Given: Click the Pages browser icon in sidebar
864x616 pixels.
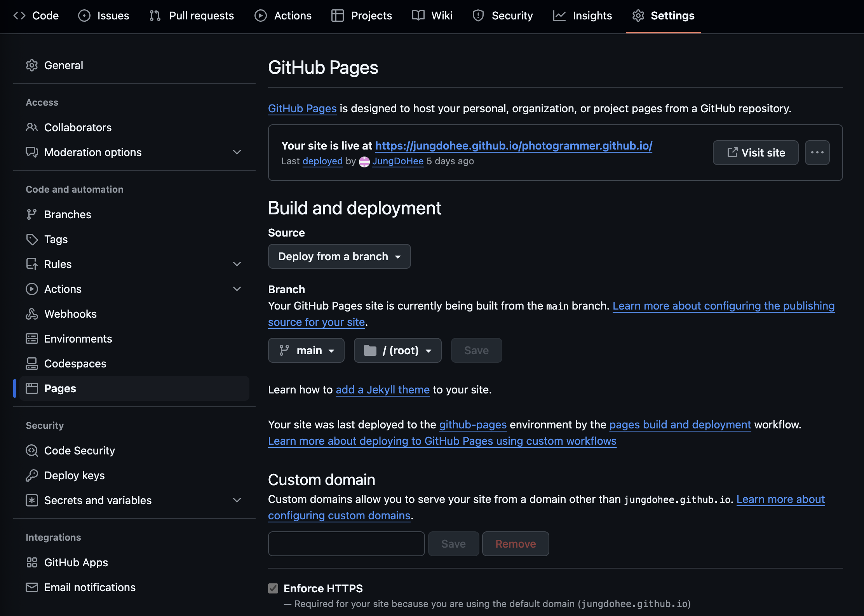Looking at the screenshot, I should pos(32,388).
